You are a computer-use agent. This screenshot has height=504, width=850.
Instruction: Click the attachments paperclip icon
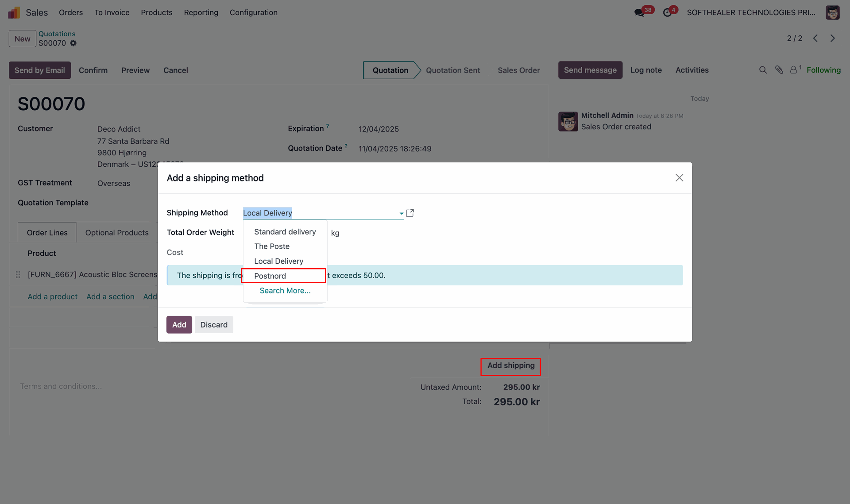[779, 70]
